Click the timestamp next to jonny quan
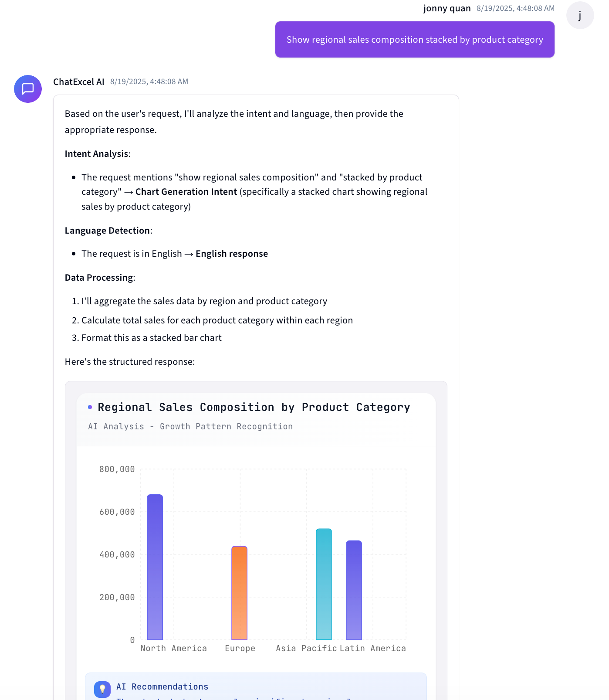The image size is (609, 700). (x=515, y=8)
